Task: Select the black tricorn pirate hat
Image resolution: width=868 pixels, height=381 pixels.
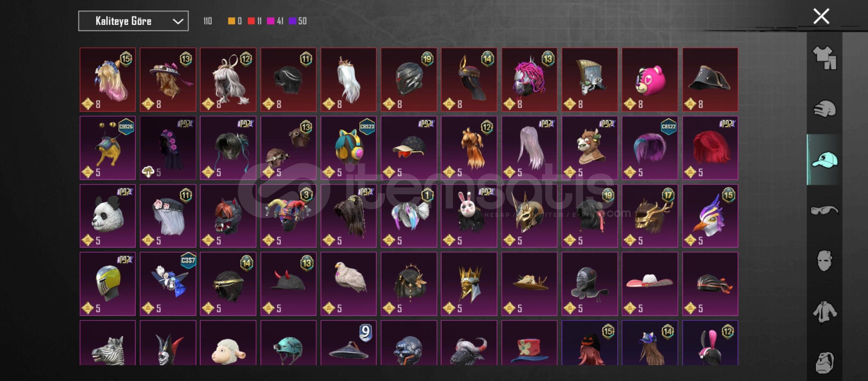Action: point(710,80)
